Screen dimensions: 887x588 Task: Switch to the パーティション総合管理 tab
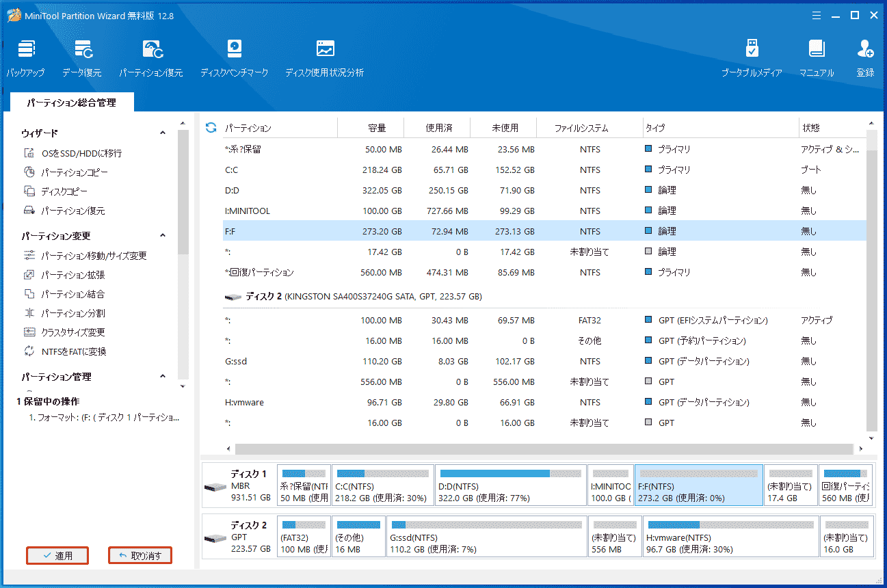[x=72, y=103]
